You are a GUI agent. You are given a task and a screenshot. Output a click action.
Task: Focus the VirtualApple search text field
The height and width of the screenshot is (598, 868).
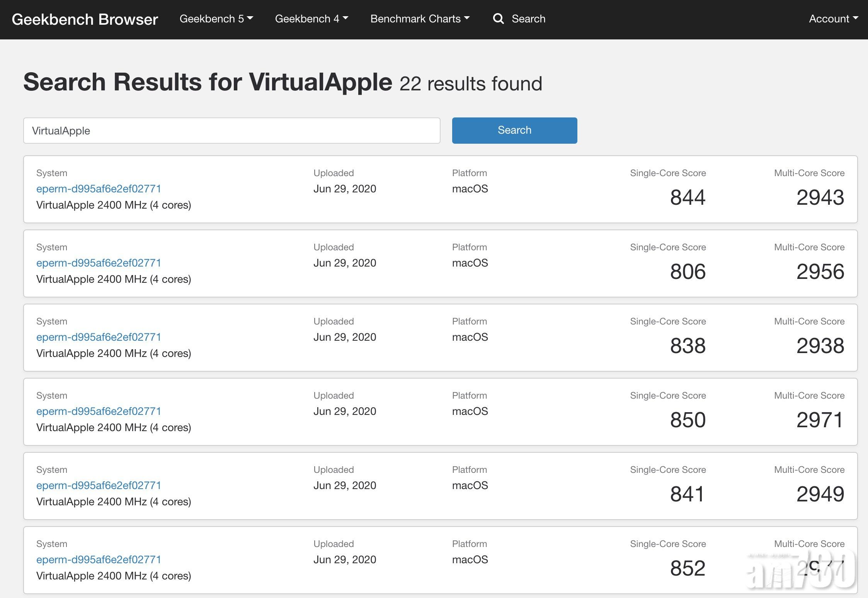point(231,131)
